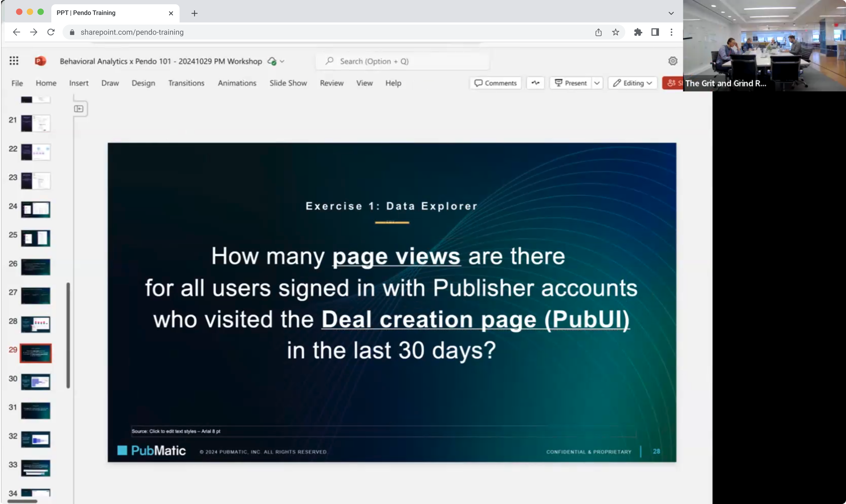846x504 pixels.
Task: Collapse the slide thumbnail panel
Action: pos(79,109)
